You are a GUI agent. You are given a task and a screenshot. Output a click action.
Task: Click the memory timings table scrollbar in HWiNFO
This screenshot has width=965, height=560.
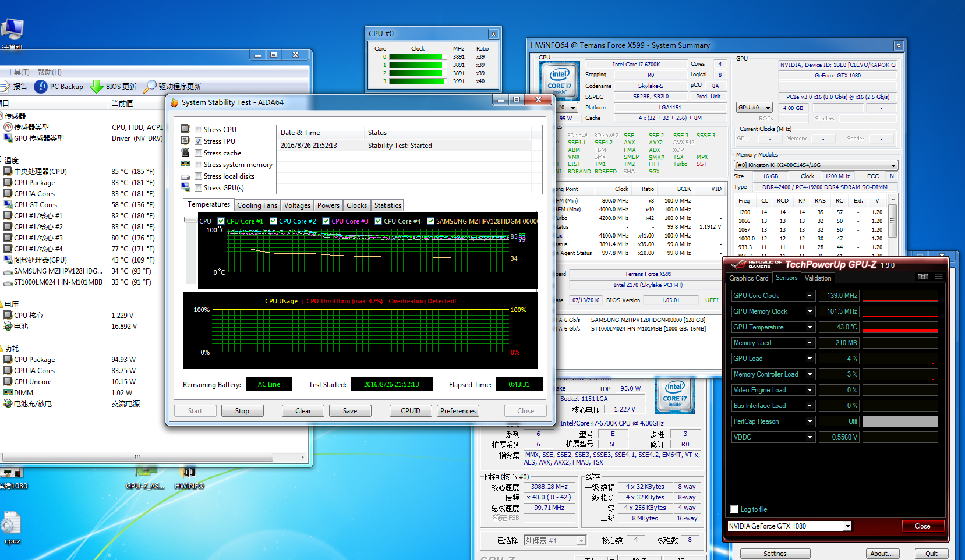892,221
